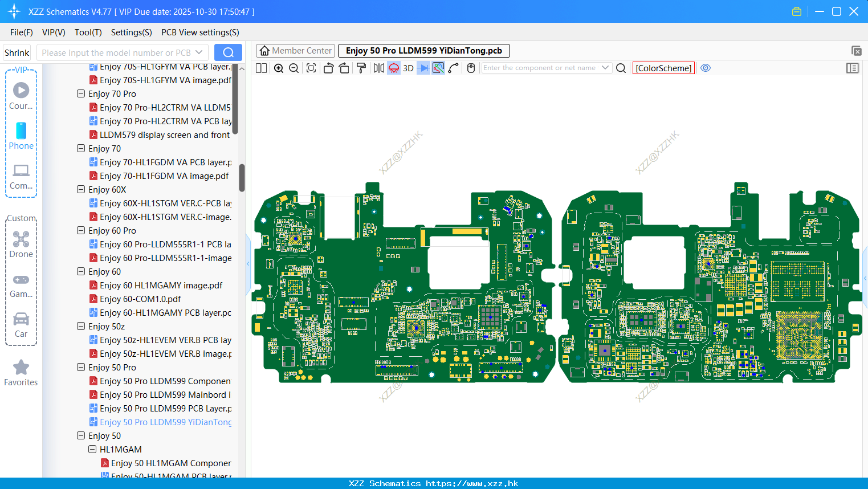Collapse the Enjoy 60 Pro folder
868x489 pixels.
(81, 230)
